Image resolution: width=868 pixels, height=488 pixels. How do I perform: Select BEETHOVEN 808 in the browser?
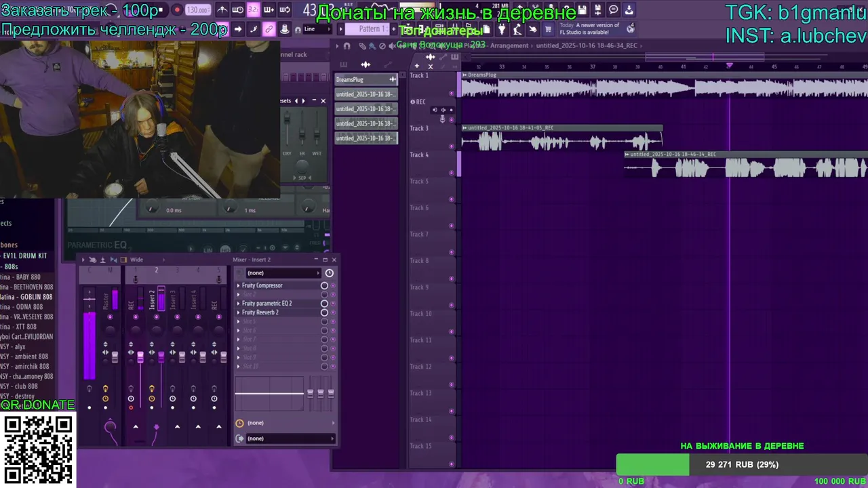(x=26, y=287)
